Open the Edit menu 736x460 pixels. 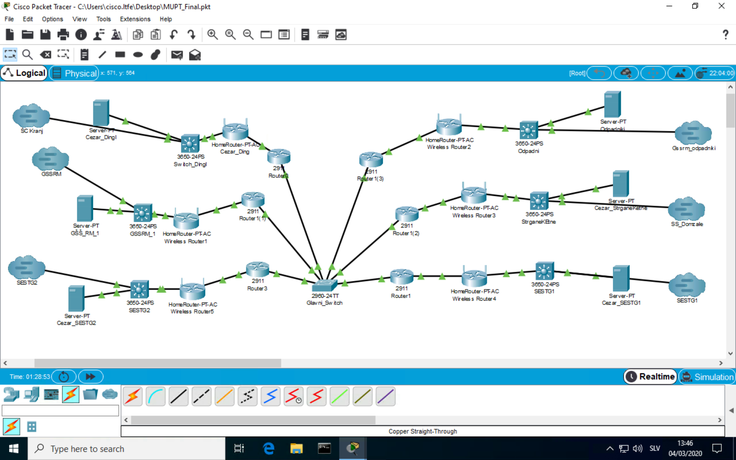pyautogui.click(x=28, y=19)
